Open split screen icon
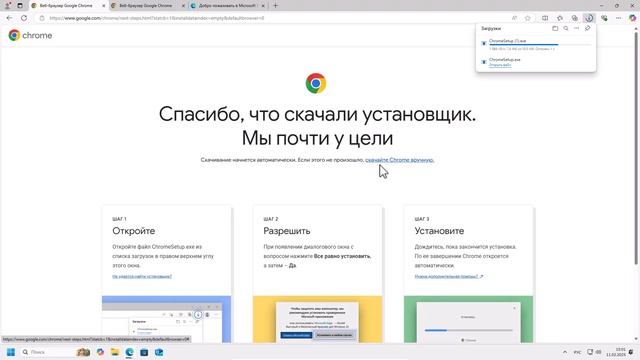640x360 pixels. pos(545,18)
